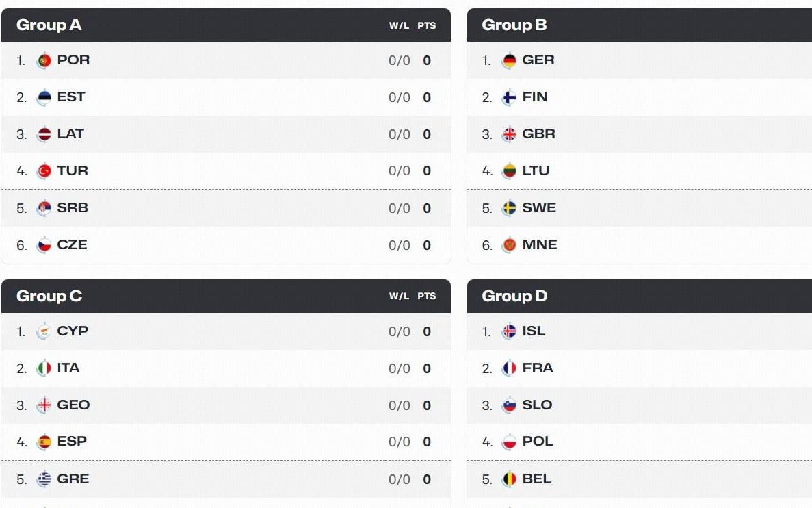This screenshot has height=508, width=812.
Task: Click the Group A header
Action: tap(226, 25)
